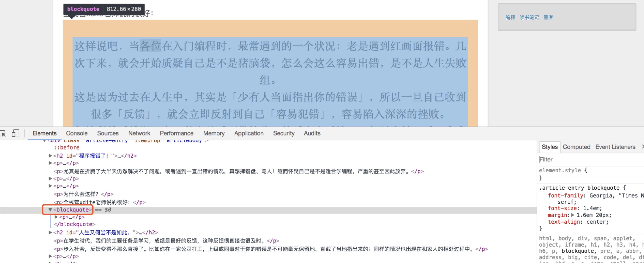Click the Memory panel tab
644x263 pixels.
pyautogui.click(x=213, y=133)
